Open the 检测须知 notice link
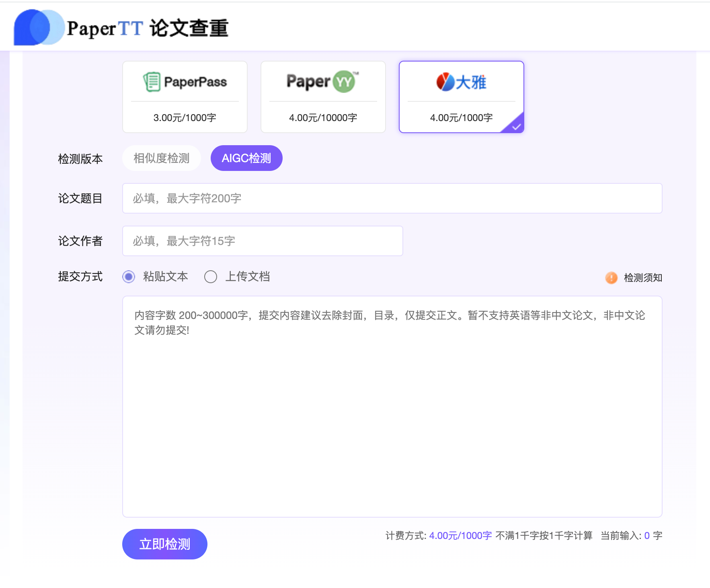710x588 pixels. click(x=643, y=278)
